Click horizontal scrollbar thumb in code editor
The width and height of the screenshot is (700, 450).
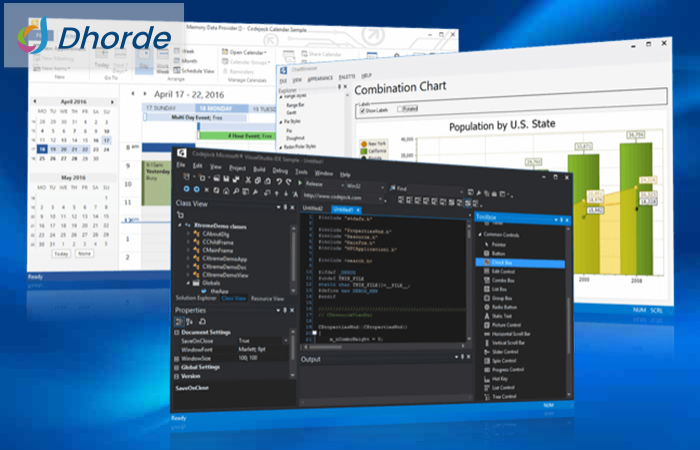(325, 346)
